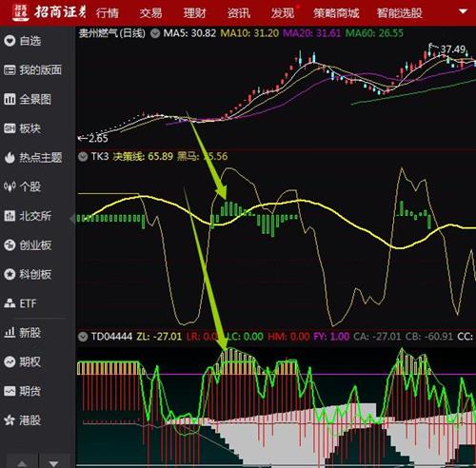Collapse the sidebar with left arrow handle
The image size is (476, 468).
[72, 219]
